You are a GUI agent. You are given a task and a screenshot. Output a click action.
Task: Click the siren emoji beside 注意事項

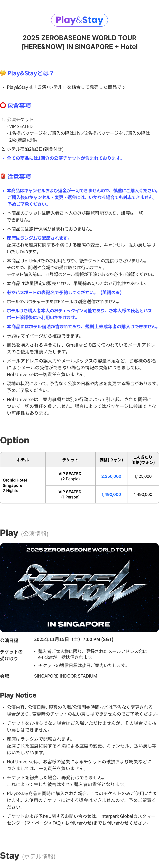(3, 176)
